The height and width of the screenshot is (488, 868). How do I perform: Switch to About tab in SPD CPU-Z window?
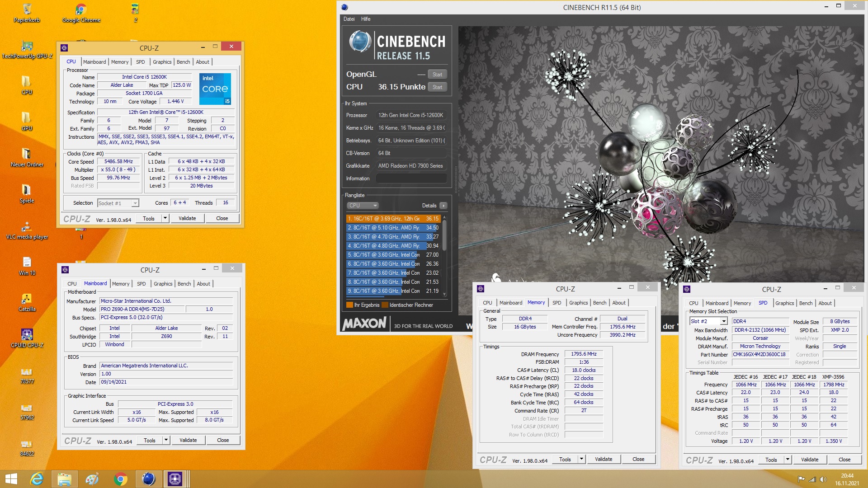[x=825, y=303]
